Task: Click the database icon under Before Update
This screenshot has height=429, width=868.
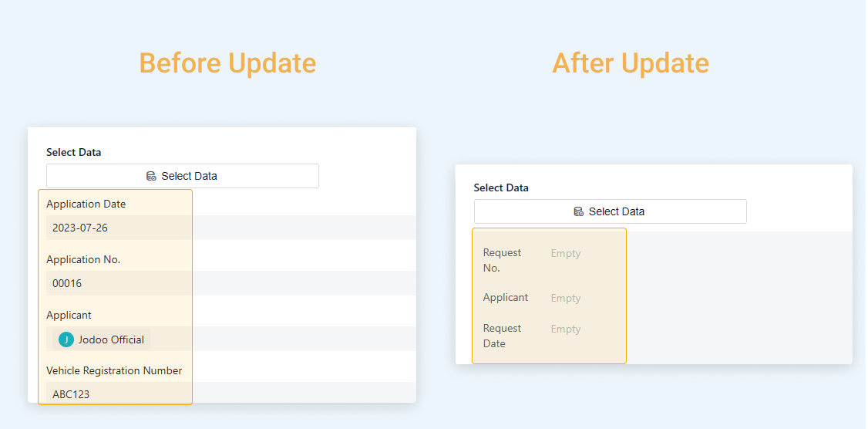Action: tap(151, 176)
